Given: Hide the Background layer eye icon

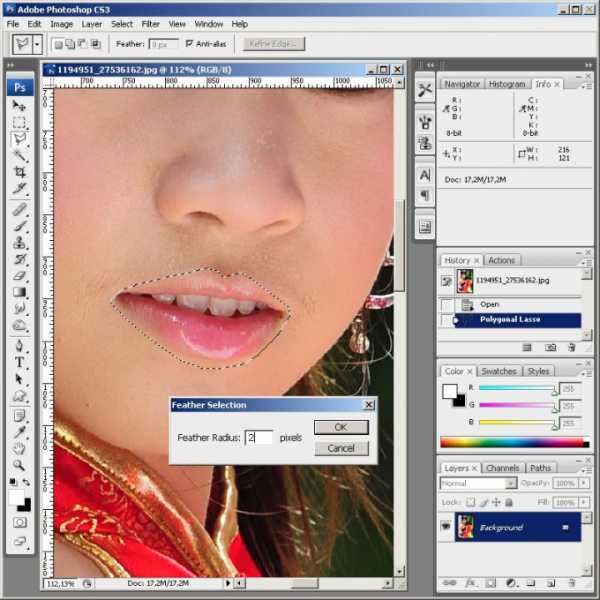Looking at the screenshot, I should [447, 527].
